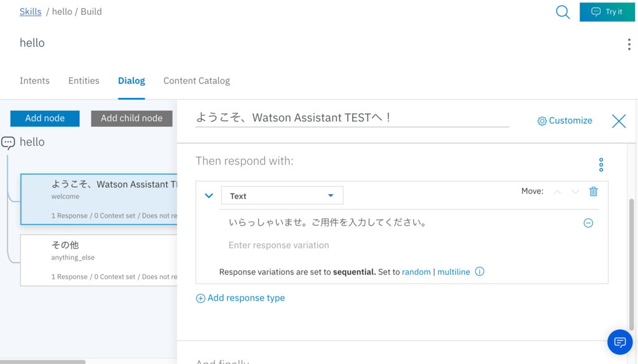Click the welcome condition label
This screenshot has width=638, height=364.
coord(65,197)
